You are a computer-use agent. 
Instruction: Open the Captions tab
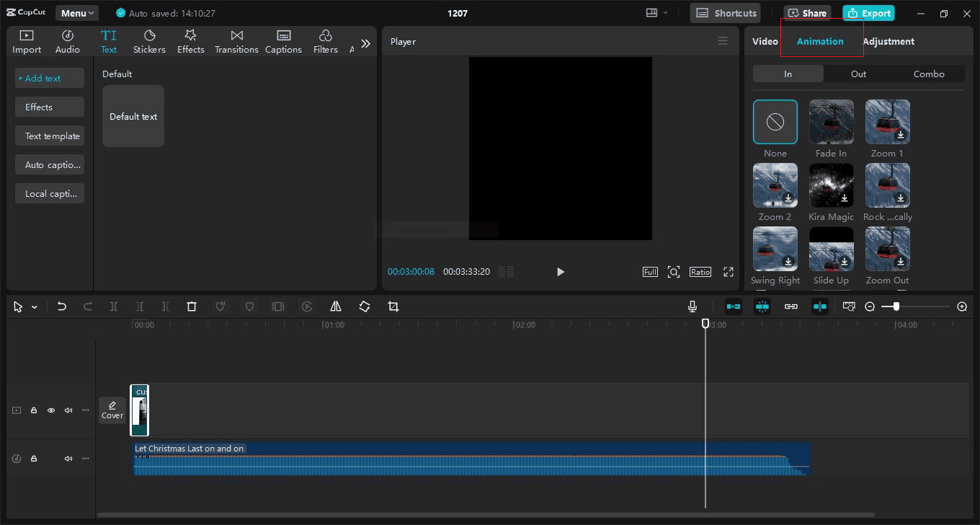click(x=283, y=42)
